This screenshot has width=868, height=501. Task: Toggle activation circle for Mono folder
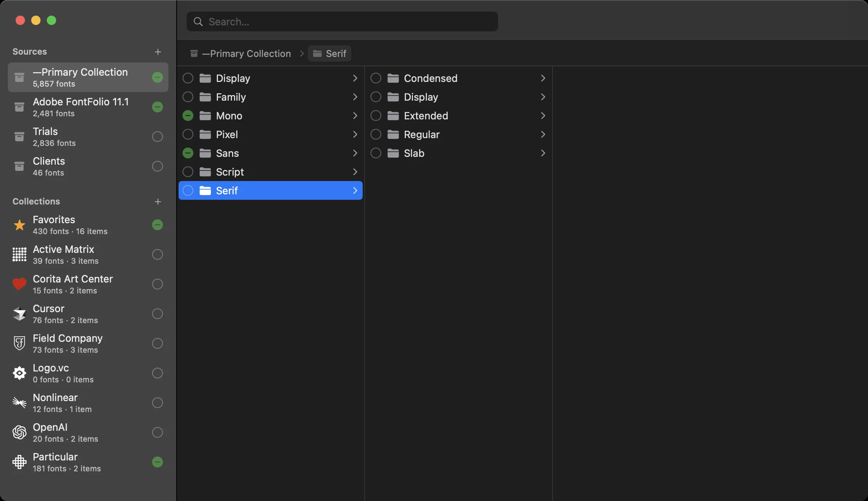(188, 116)
